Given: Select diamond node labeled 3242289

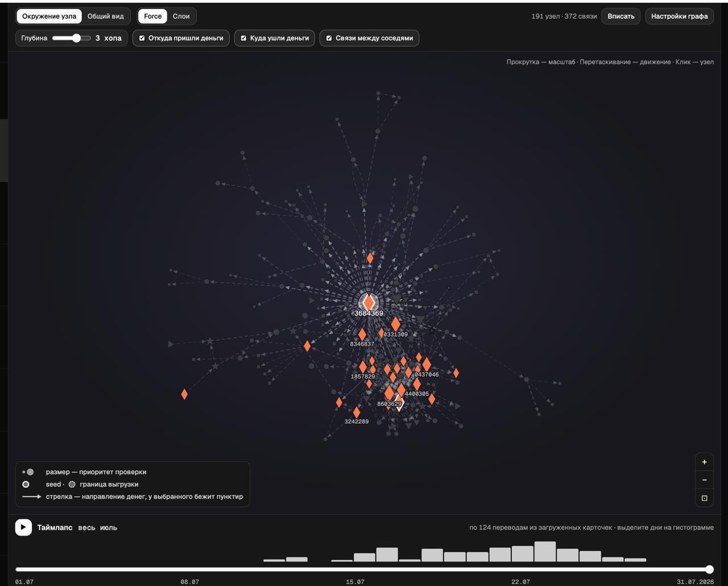Looking at the screenshot, I should point(357,412).
